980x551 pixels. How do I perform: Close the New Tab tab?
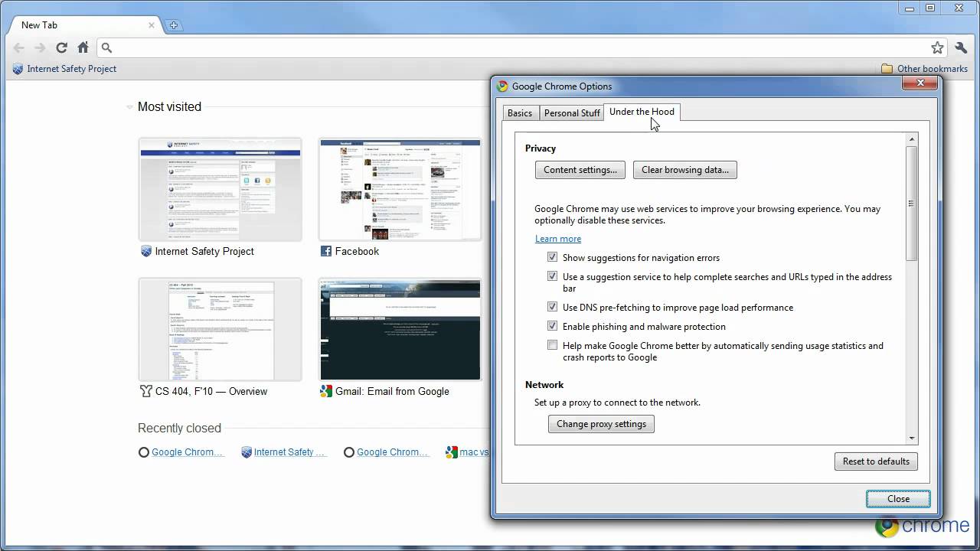click(152, 24)
